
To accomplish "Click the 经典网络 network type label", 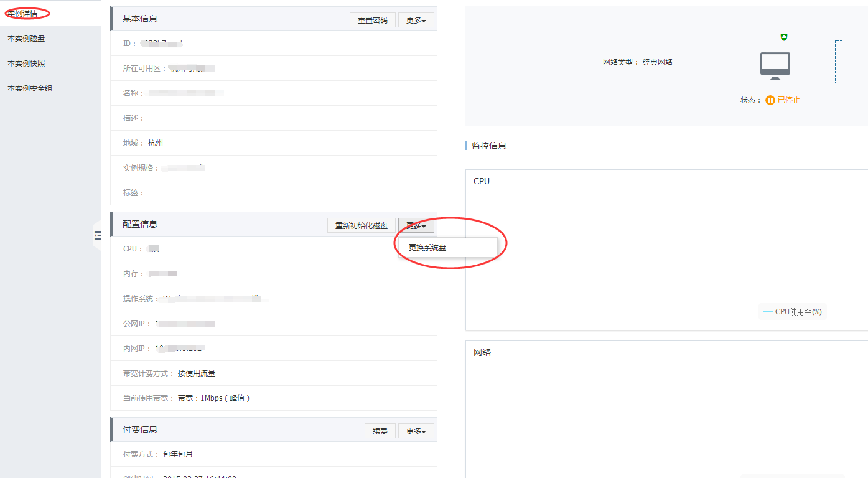I will (x=657, y=62).
